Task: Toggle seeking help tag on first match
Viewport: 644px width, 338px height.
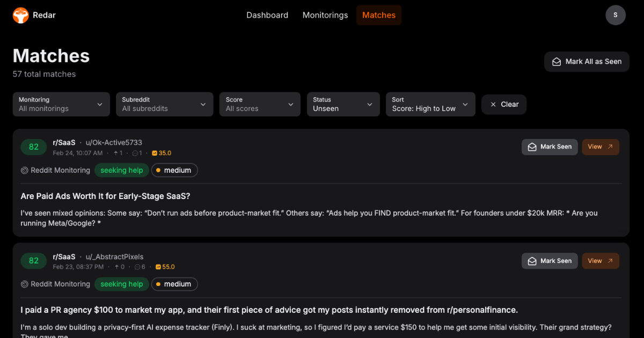Action: pos(122,171)
